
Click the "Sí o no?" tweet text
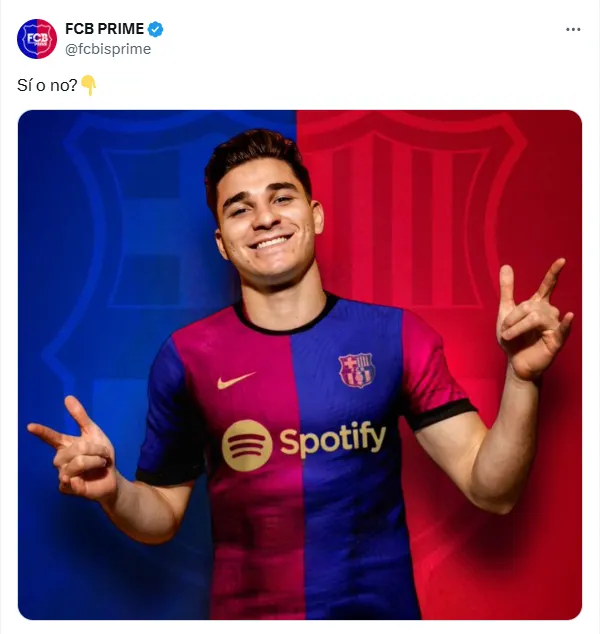[47, 86]
